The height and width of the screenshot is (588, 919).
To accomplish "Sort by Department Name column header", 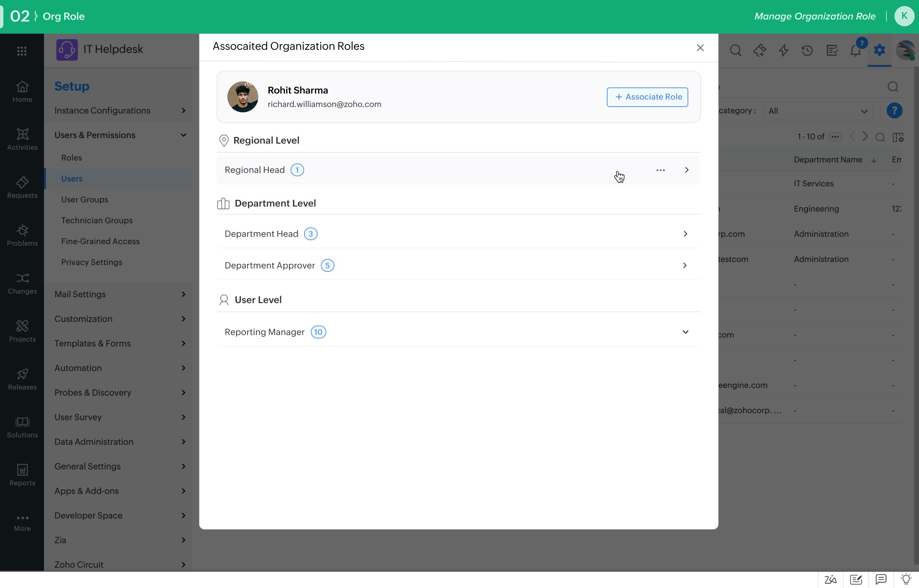I will [x=828, y=159].
